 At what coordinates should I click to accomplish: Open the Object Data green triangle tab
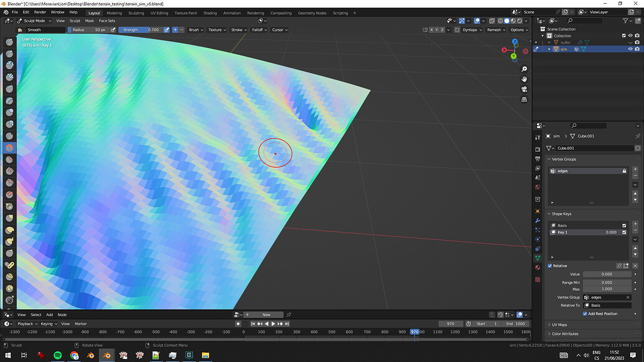[x=538, y=258]
